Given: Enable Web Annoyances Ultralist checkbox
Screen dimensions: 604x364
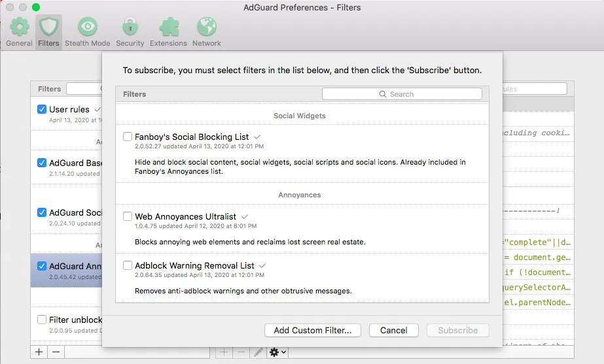Looking at the screenshot, I should click(128, 216).
